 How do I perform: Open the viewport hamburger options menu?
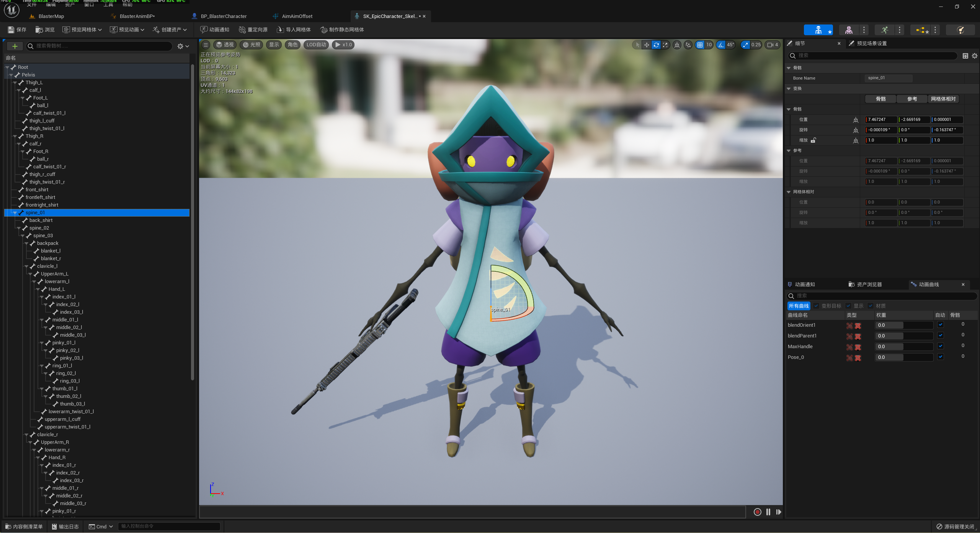[x=206, y=45]
